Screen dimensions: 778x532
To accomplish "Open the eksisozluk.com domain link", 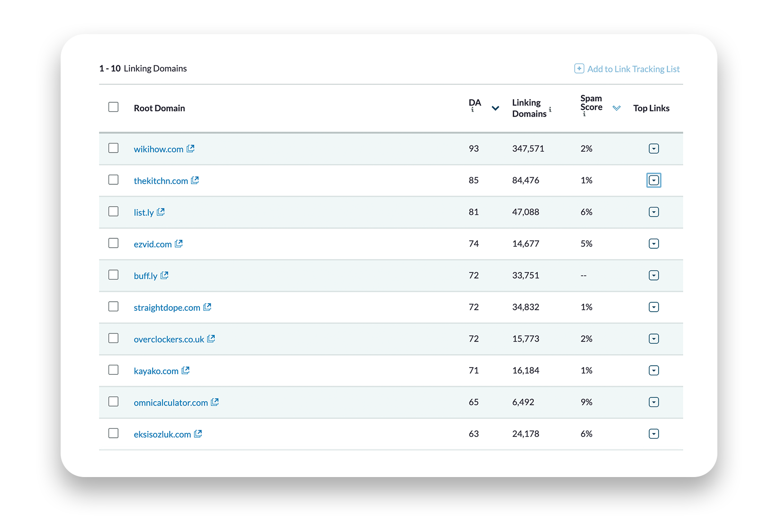I will 162,434.
